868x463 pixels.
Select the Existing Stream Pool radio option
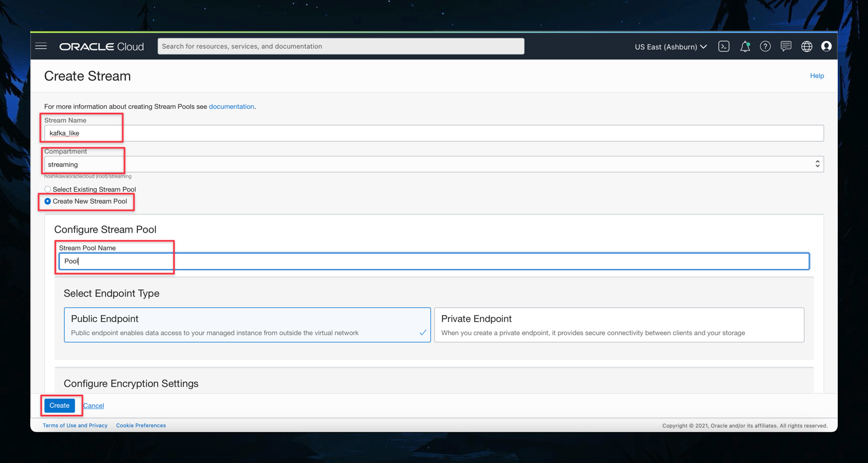click(48, 189)
